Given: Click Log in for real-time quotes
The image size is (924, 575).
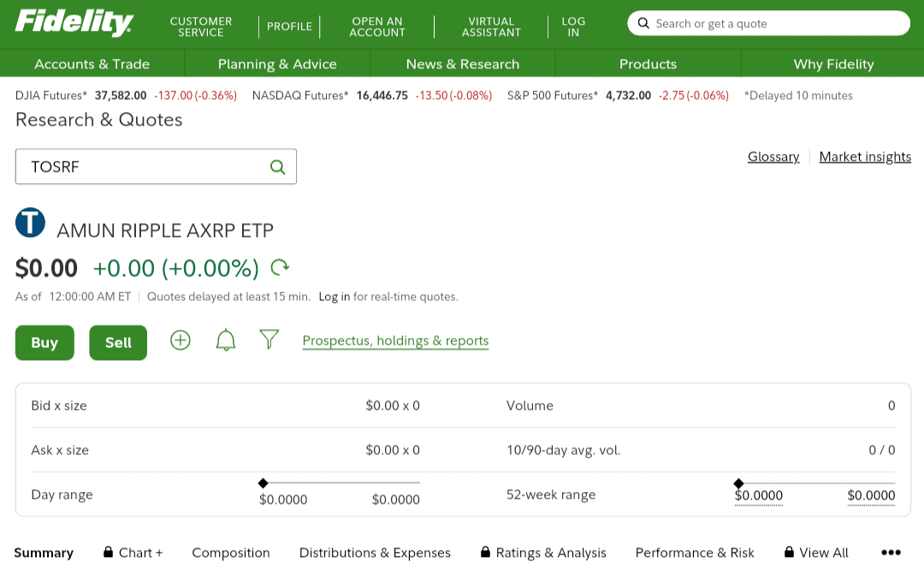Looking at the screenshot, I should (335, 296).
